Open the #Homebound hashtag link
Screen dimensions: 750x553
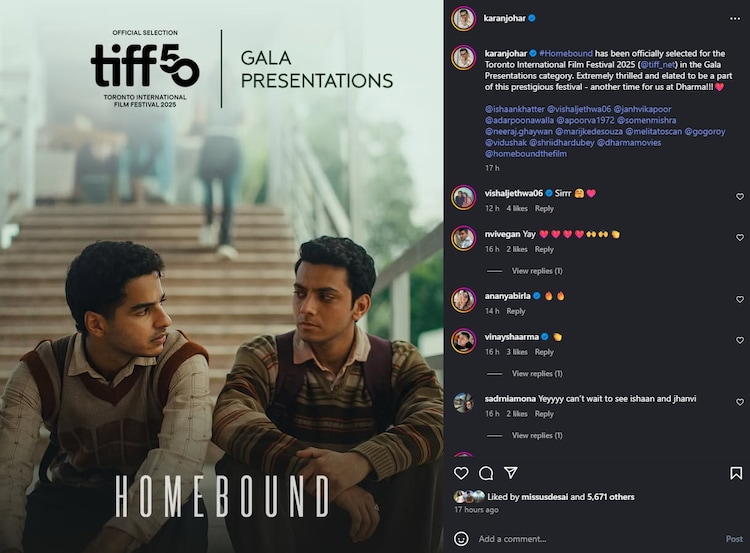566,54
